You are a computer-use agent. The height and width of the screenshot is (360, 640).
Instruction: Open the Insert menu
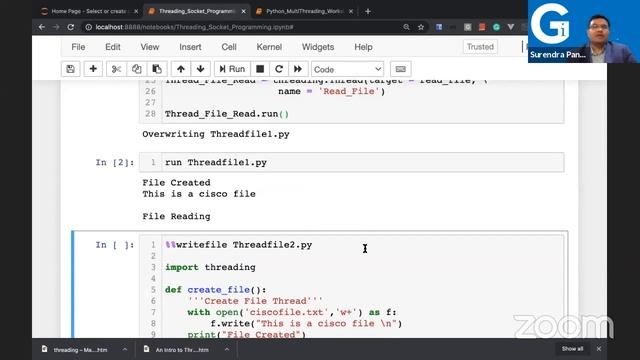click(x=190, y=47)
